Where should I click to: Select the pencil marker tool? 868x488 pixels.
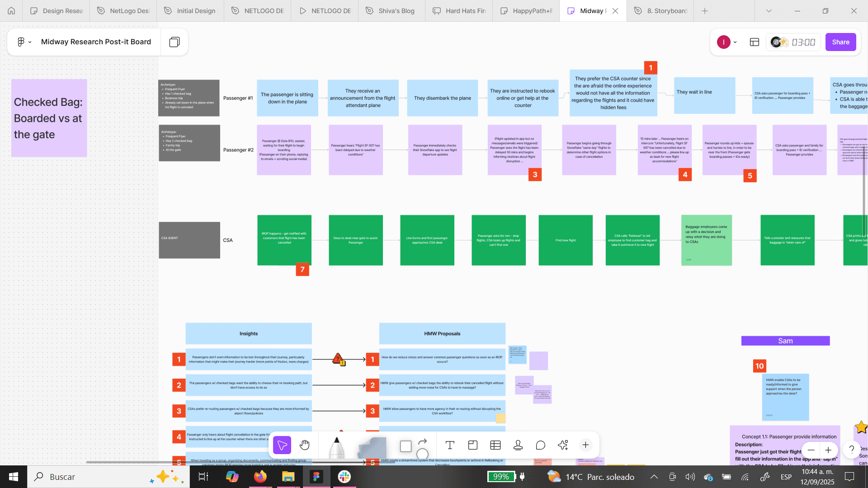[336, 447]
